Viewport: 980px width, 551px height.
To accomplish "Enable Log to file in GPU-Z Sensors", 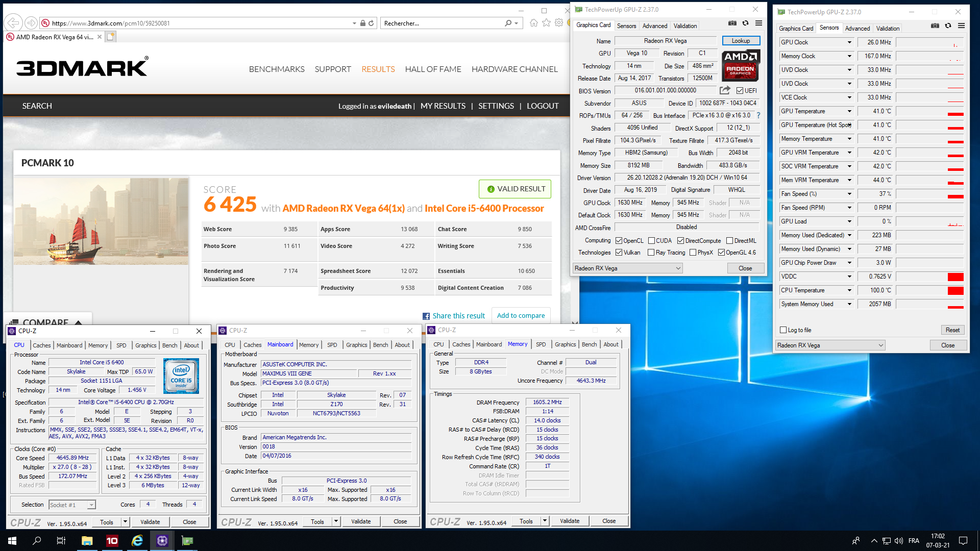I will point(783,330).
